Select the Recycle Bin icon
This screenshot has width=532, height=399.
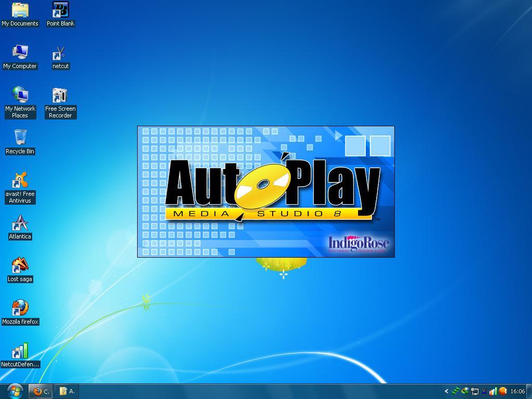pyautogui.click(x=20, y=142)
